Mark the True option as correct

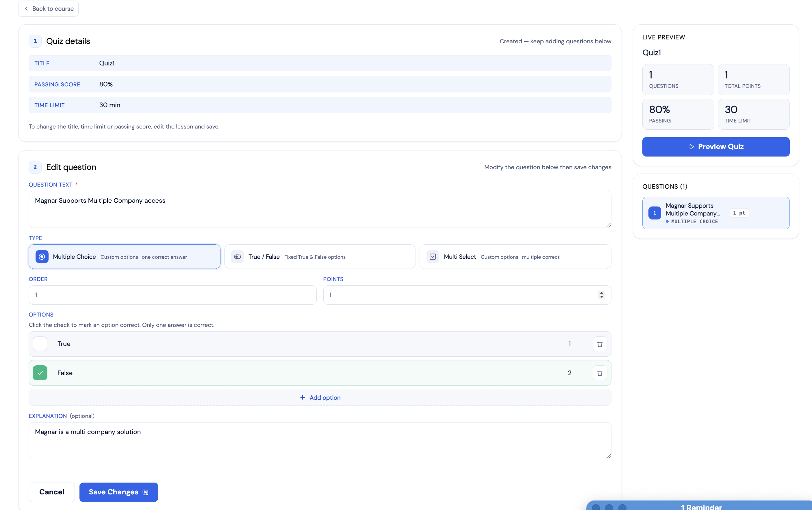coord(40,344)
